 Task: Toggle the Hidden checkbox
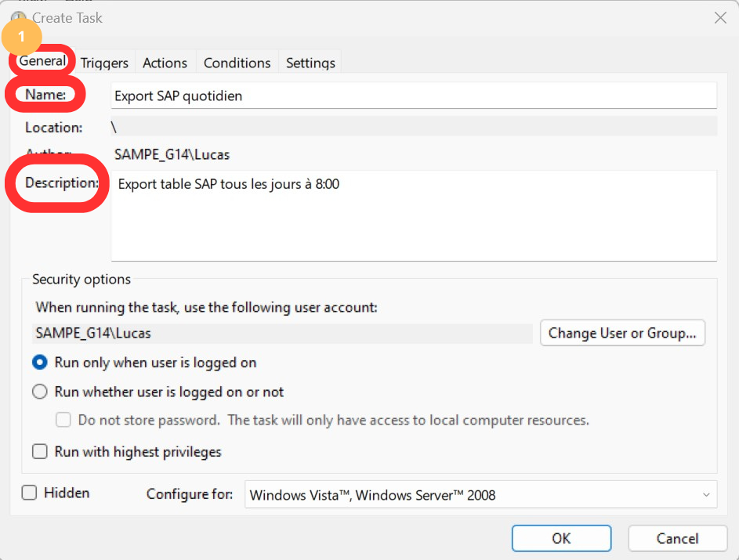29,493
